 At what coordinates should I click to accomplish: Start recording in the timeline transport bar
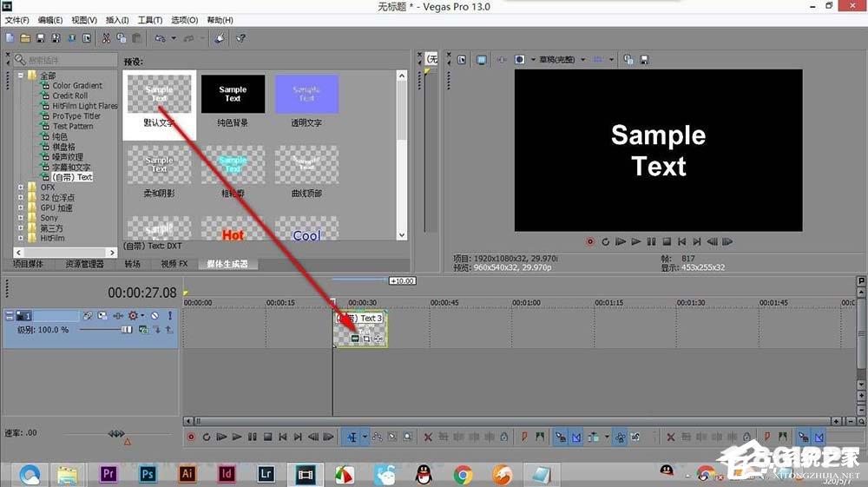(191, 438)
